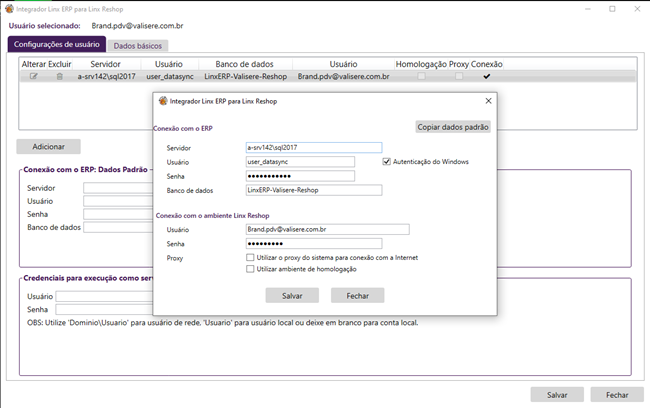Click the Homologação column header

point(421,64)
